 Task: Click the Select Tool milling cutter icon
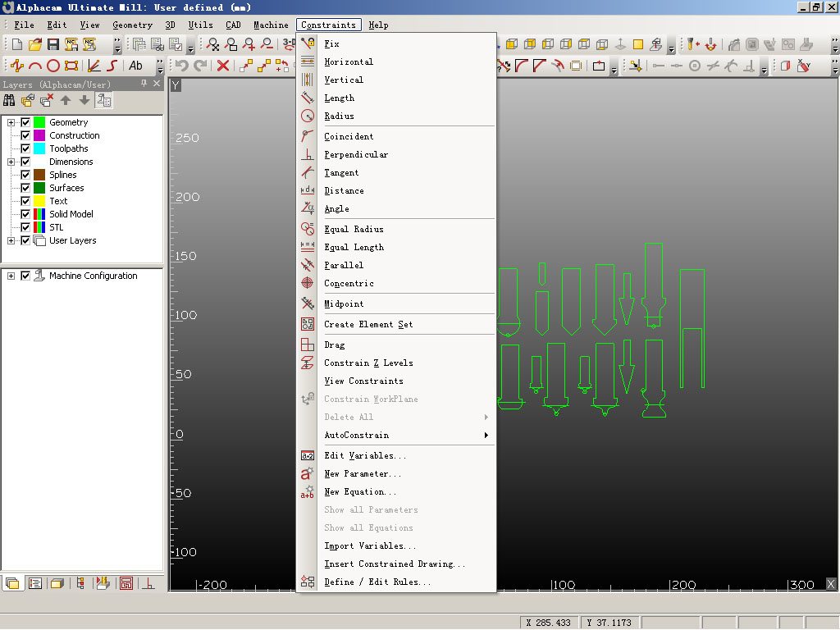pyautogui.click(x=692, y=44)
